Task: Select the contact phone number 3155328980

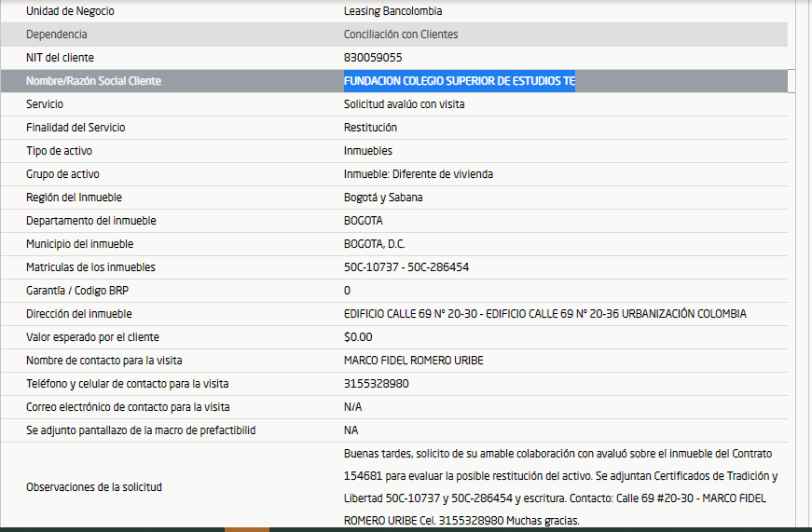Action: click(x=377, y=384)
